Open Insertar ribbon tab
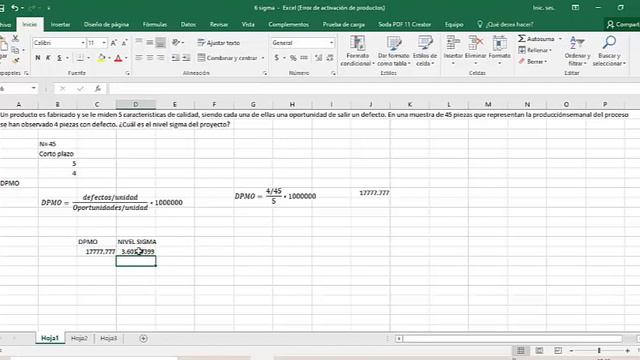The height and width of the screenshot is (360, 640). [x=60, y=24]
